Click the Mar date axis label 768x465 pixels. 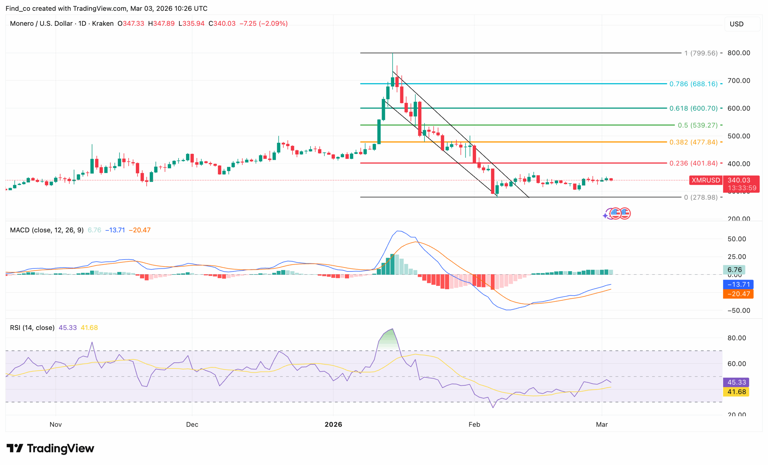point(602,424)
